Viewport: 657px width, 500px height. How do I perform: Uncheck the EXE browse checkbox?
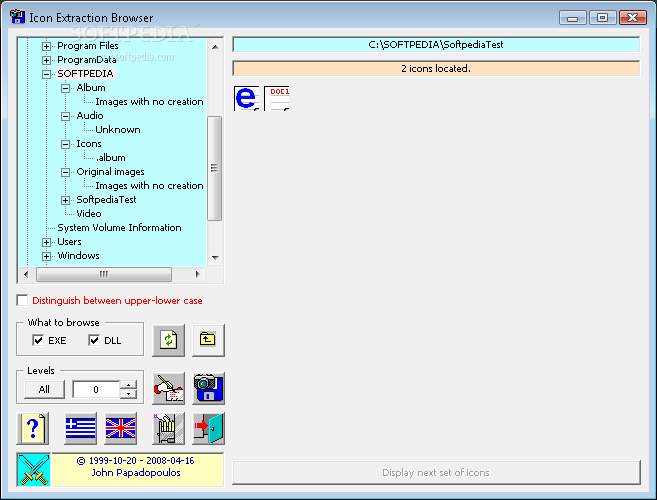(38, 340)
